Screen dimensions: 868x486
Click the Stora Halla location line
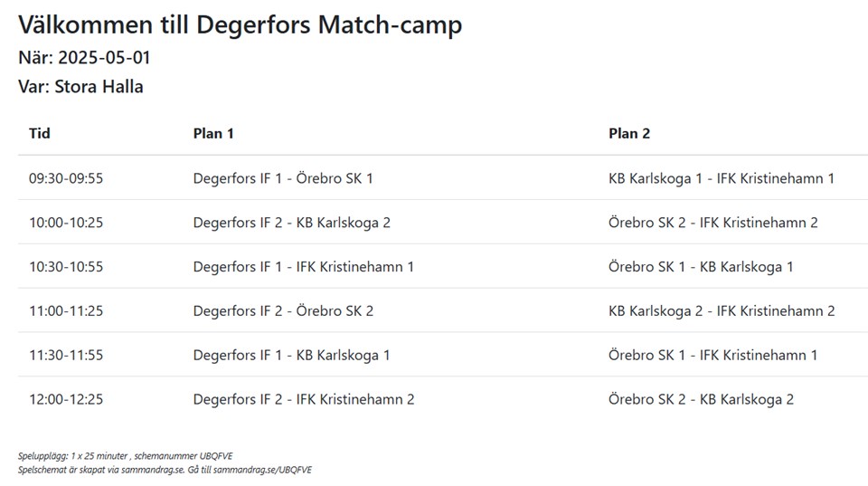point(80,87)
